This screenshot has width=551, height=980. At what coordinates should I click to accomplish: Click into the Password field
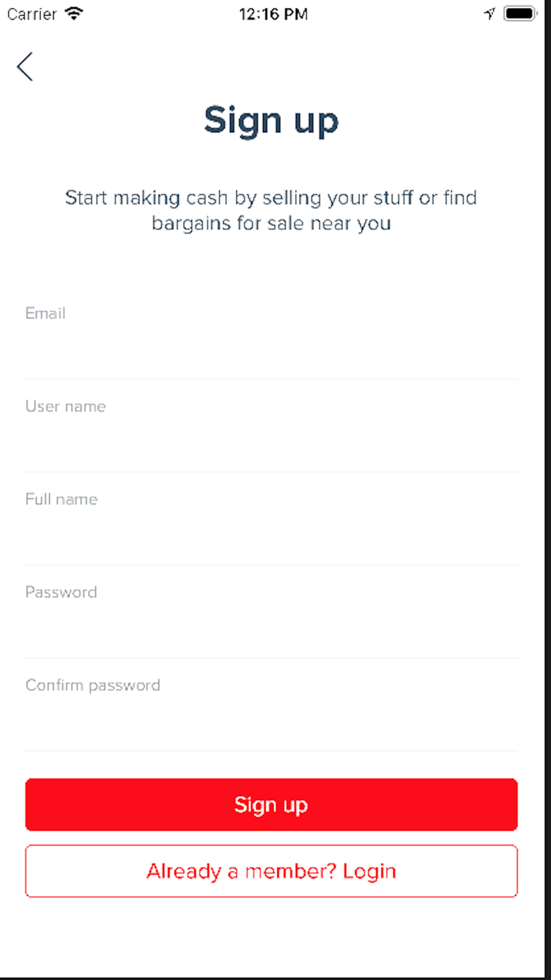tap(271, 612)
